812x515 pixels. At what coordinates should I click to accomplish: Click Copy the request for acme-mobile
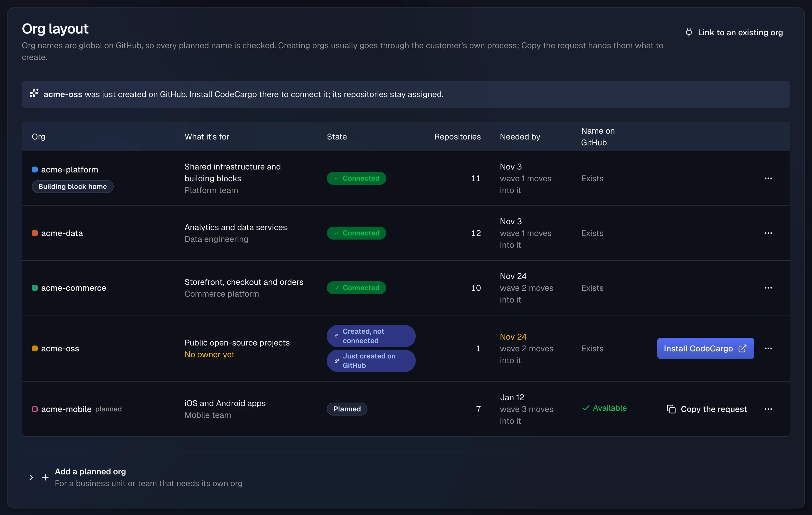coord(707,409)
